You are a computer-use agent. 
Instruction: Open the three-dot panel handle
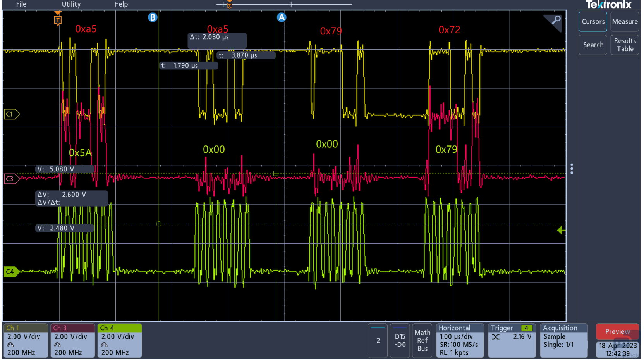(572, 169)
